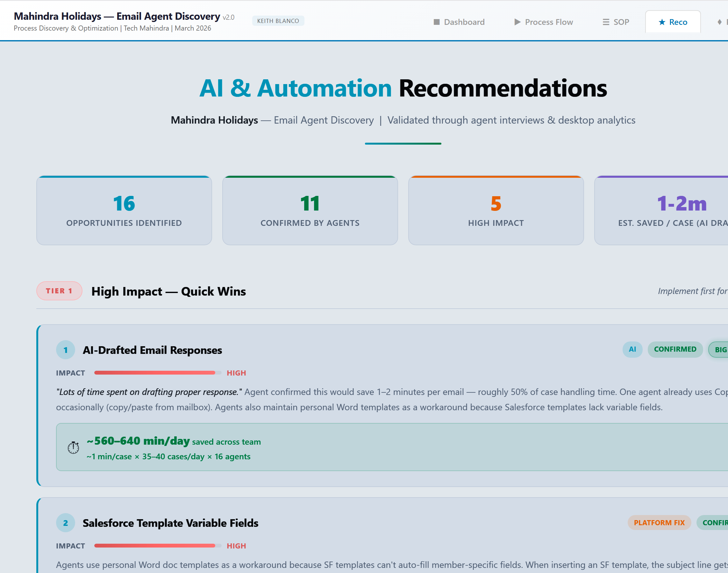Collapse the Tier 1 High Impact section
728x573 pixels.
coord(168,291)
